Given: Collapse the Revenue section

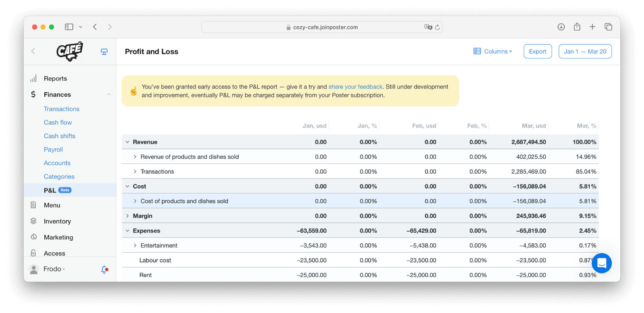Looking at the screenshot, I should point(128,142).
